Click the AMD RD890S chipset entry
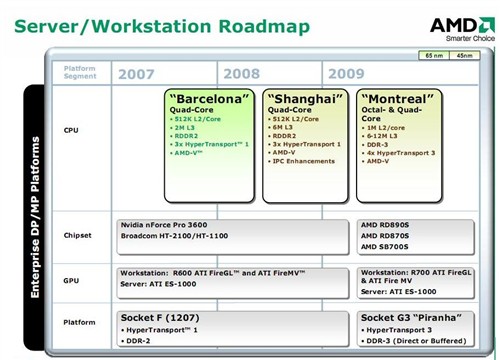Screen dimensions: 500x360 (385, 225)
